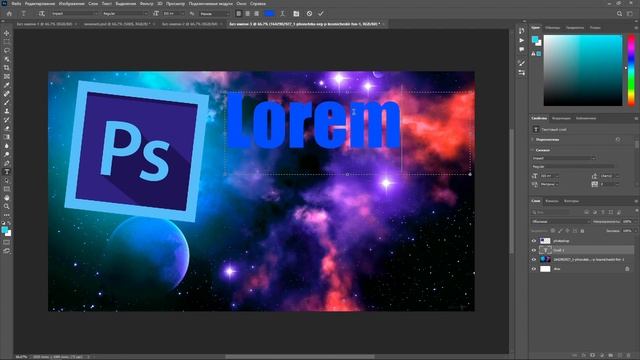Cancel current text edits
Viewport: 640px width, 360px height.
click(309, 13)
